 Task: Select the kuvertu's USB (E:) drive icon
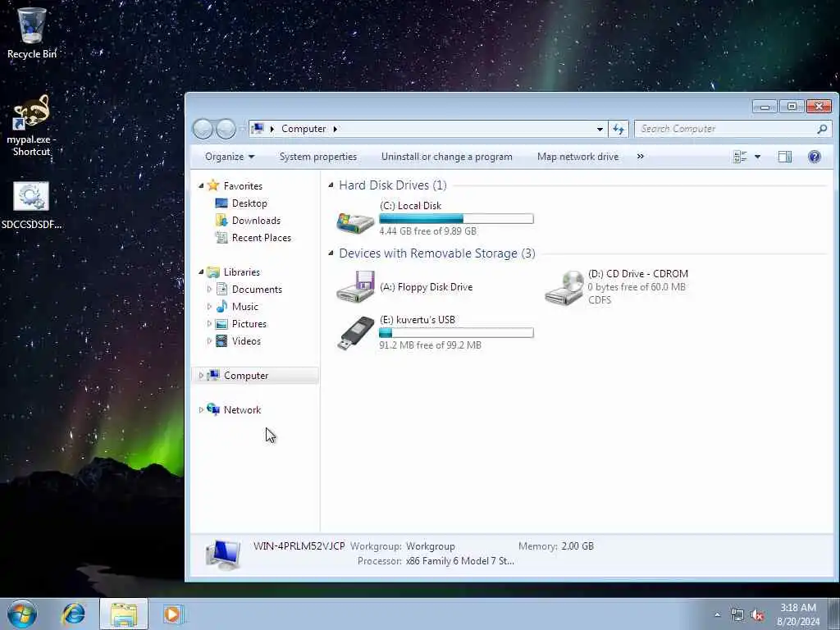tap(355, 333)
